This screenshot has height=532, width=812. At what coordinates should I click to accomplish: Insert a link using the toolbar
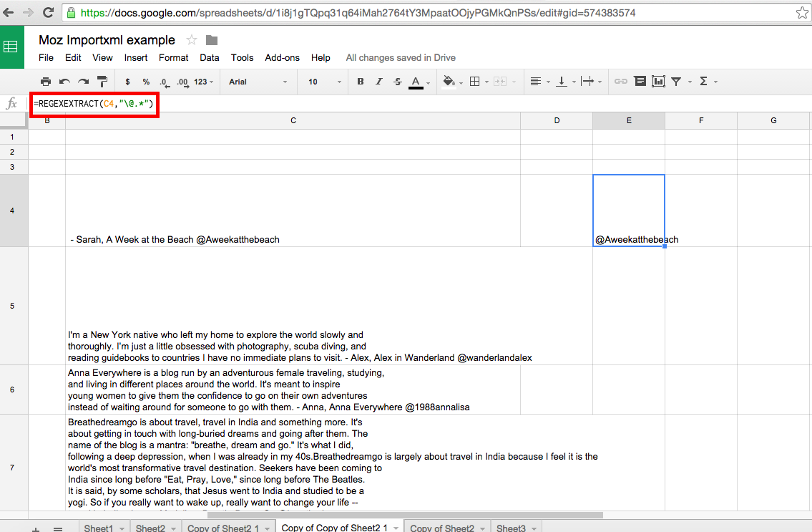(621, 82)
